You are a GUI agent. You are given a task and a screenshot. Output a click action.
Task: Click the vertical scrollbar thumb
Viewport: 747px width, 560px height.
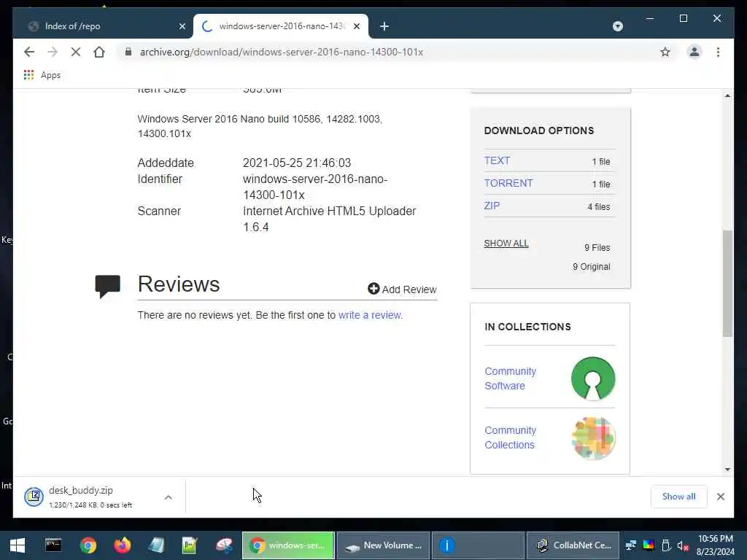point(727,284)
